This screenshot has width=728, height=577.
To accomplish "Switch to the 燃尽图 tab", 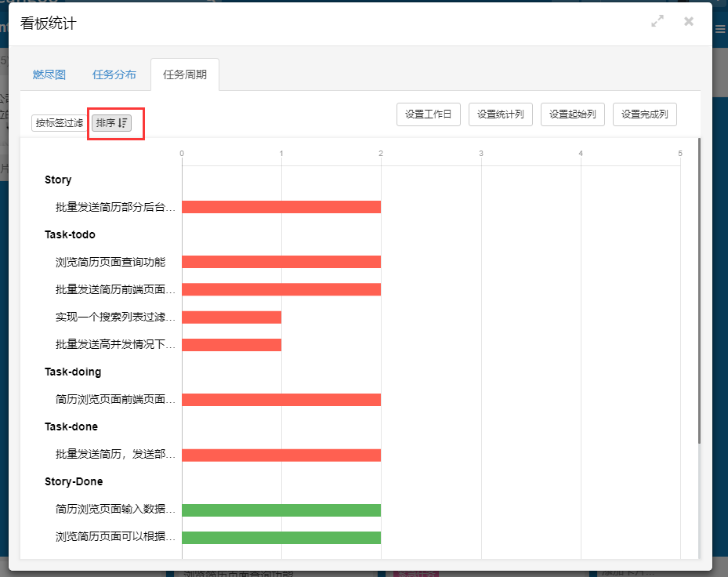I will pos(49,75).
